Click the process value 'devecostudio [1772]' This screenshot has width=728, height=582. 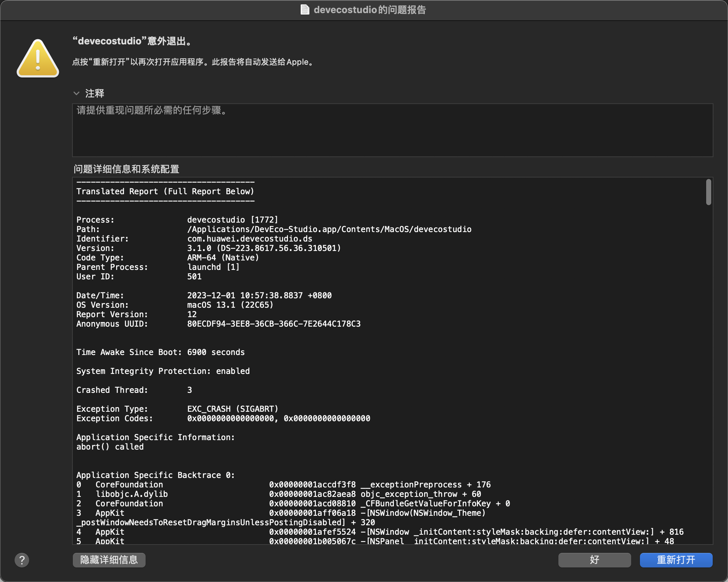pos(233,220)
